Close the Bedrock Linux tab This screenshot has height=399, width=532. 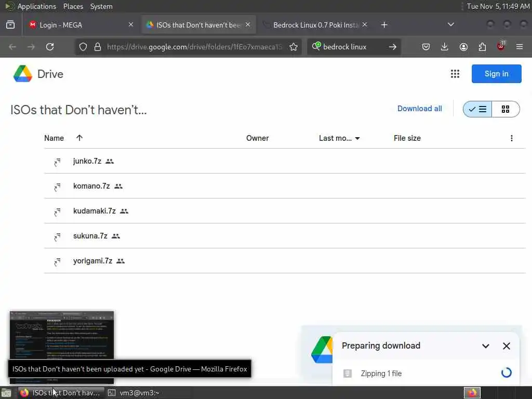(364, 24)
